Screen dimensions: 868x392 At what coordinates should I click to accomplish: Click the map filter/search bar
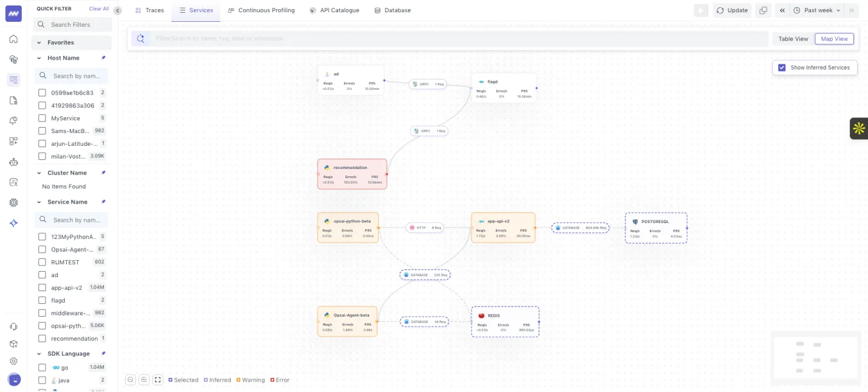pos(449,38)
